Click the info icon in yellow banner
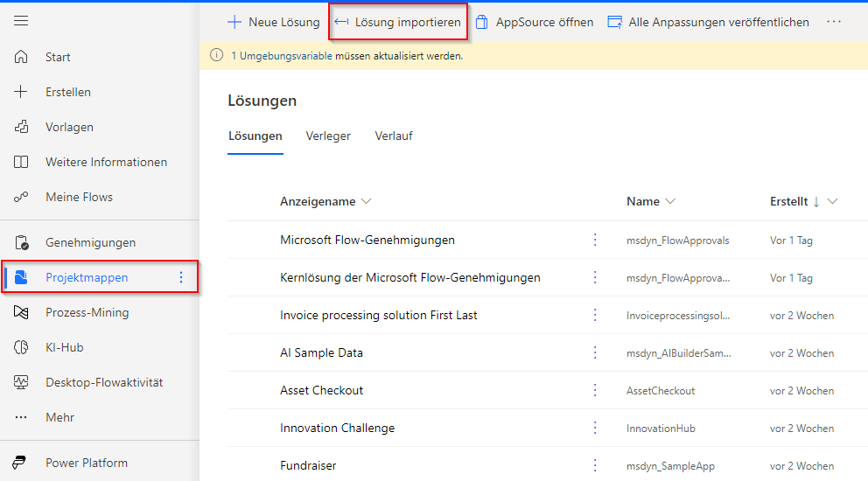Screen dimensions: 868x481 (216, 55)
